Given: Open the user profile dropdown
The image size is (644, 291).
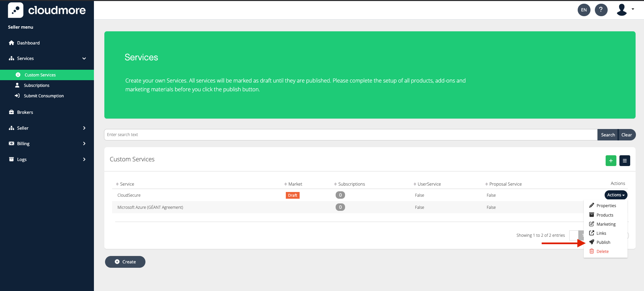Looking at the screenshot, I should (625, 10).
